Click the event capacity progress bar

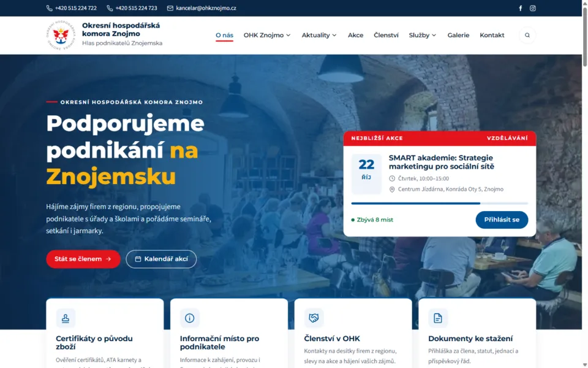point(440,203)
